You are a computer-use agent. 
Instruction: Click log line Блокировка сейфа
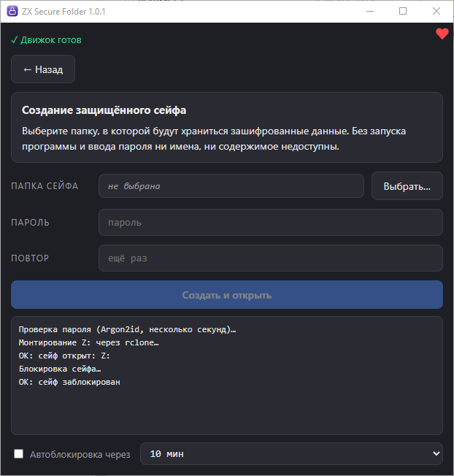point(60,369)
